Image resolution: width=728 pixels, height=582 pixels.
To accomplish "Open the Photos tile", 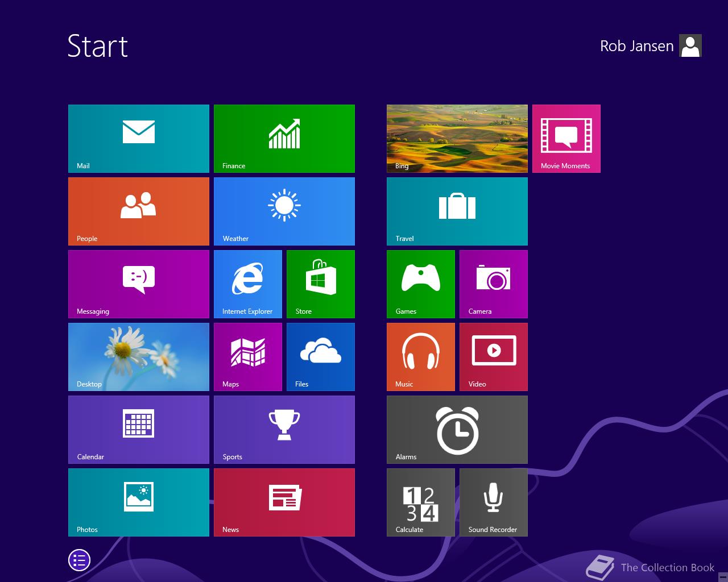I will (139, 502).
